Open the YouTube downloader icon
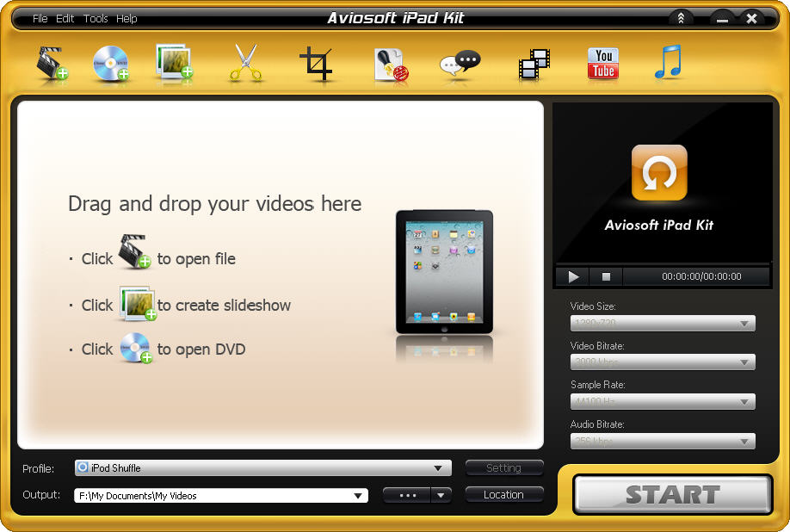This screenshot has width=790, height=532. (603, 64)
